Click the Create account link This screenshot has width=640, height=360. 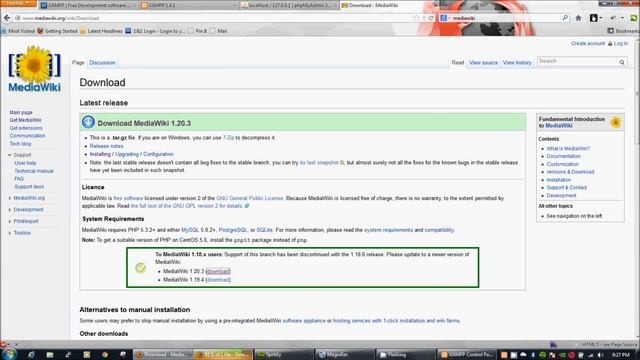[588, 43]
